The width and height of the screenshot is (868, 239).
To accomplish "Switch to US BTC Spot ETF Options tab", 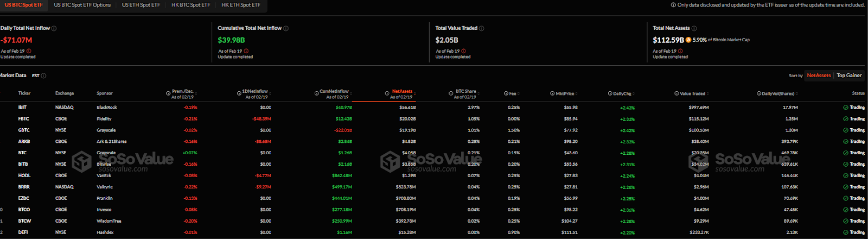I will pos(82,5).
